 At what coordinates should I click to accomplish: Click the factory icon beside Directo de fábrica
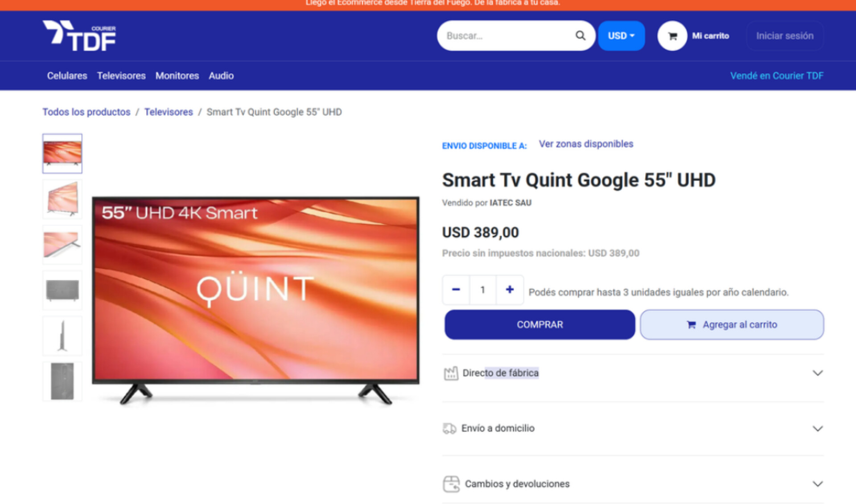(451, 373)
